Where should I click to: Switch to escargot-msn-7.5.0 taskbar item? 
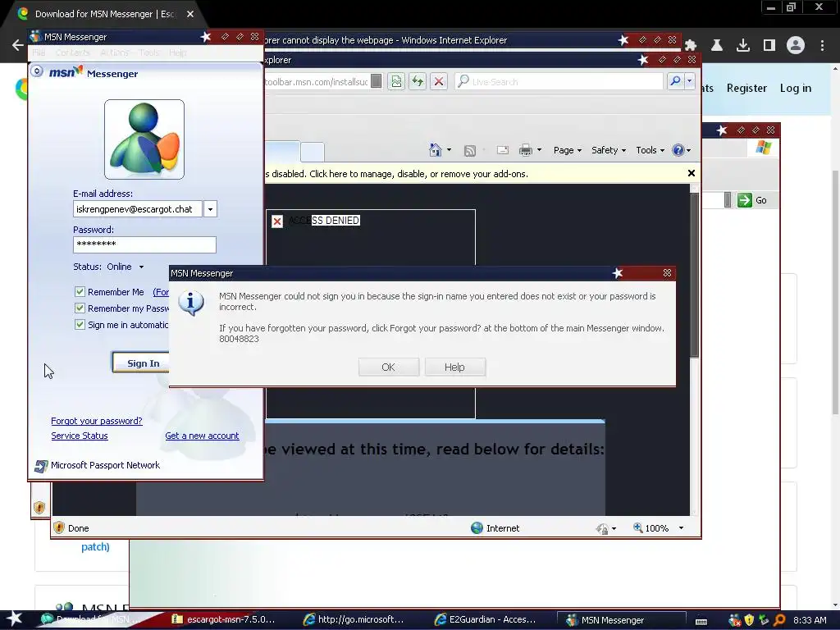point(223,619)
